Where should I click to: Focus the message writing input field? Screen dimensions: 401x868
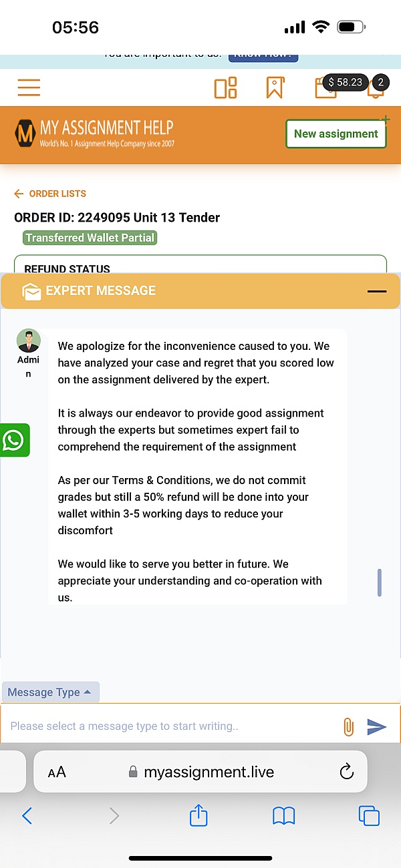(167, 726)
